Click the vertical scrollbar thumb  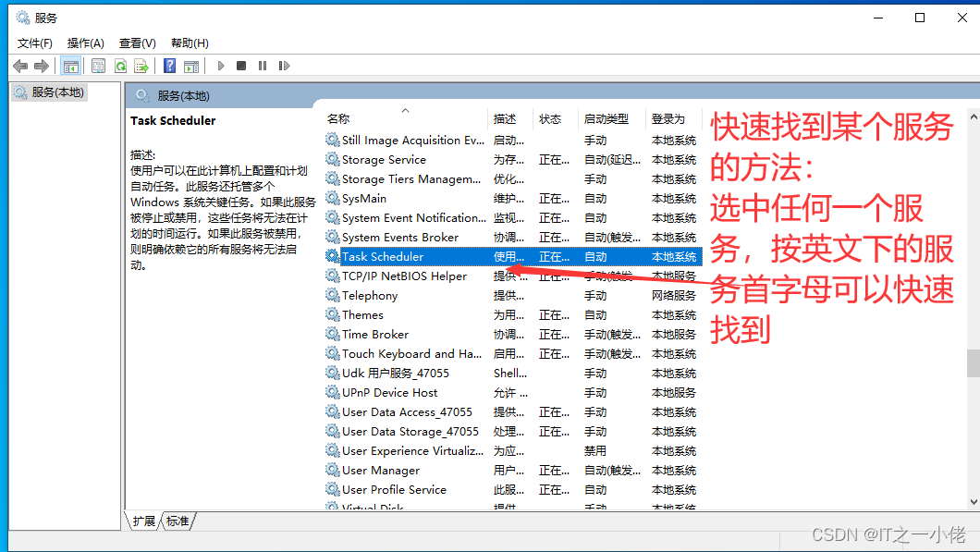[974, 363]
